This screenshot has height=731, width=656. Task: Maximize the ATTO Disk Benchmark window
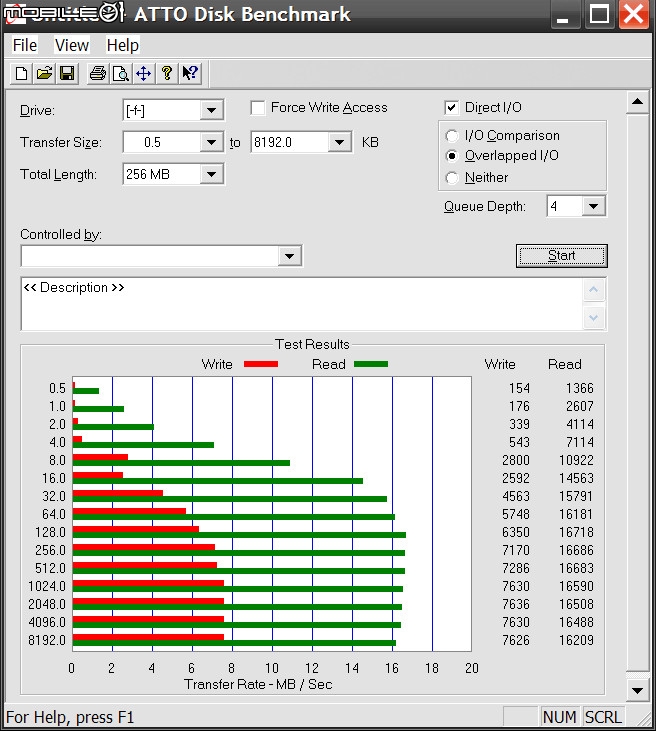coord(599,14)
